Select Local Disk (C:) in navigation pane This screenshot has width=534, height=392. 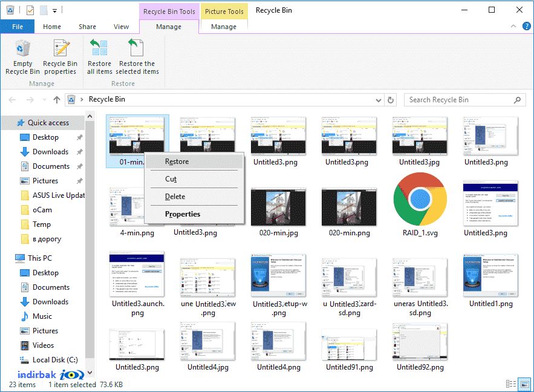[x=55, y=360]
